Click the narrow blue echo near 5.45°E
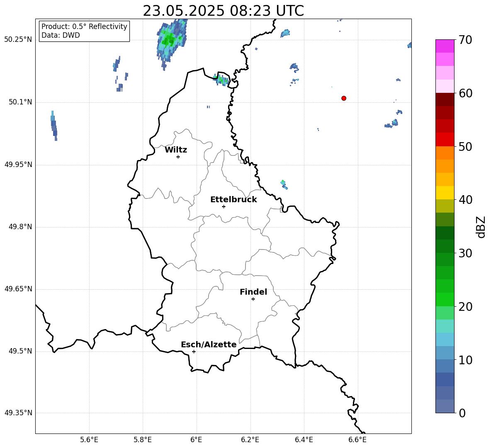This screenshot has width=491, height=448. click(54, 126)
